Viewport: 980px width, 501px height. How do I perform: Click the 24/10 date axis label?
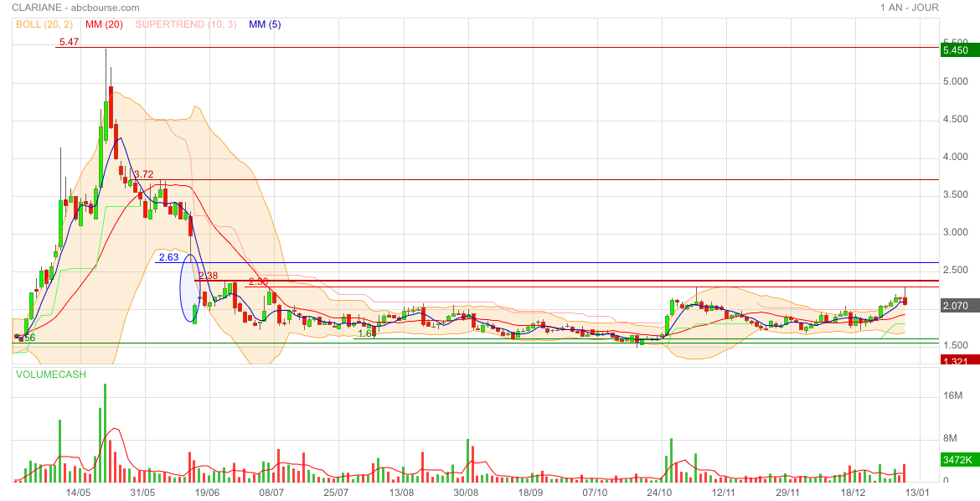[x=659, y=493]
